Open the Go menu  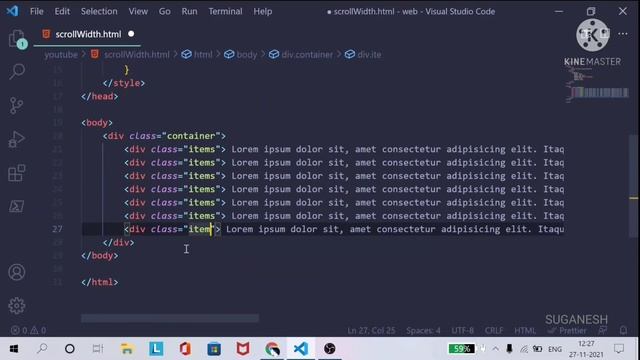tap(164, 11)
